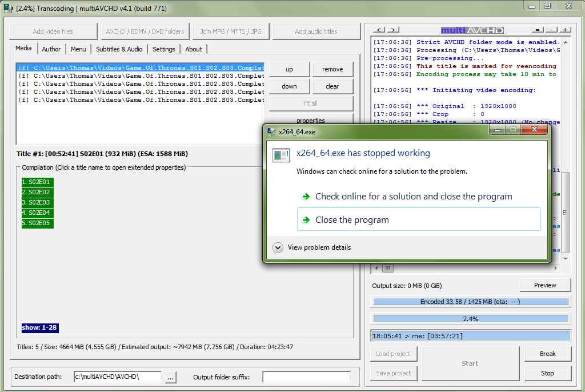Move selected title with 'up' button
Image resolution: width=585 pixels, height=392 pixels.
pos(289,69)
